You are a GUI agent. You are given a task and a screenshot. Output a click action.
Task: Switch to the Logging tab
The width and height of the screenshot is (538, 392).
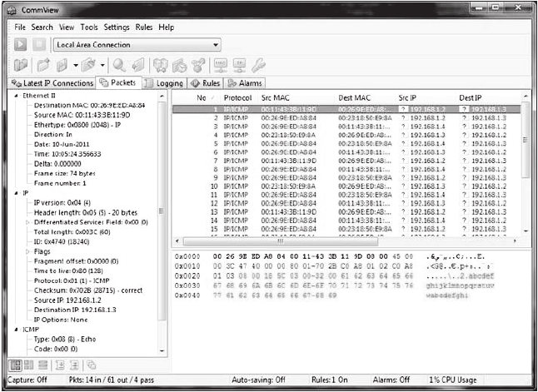point(164,83)
